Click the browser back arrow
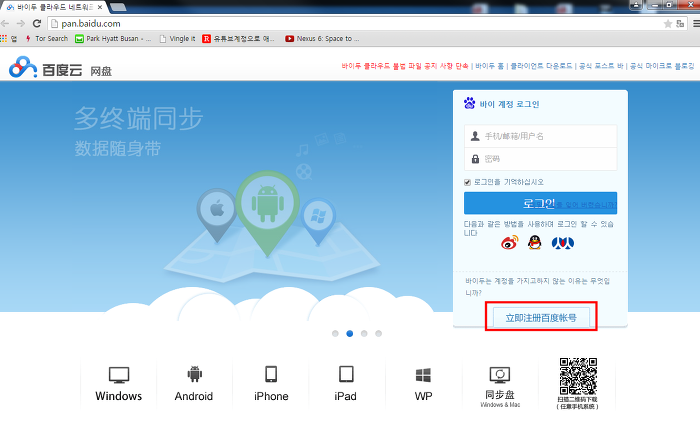700x425 pixels. pos(5,24)
